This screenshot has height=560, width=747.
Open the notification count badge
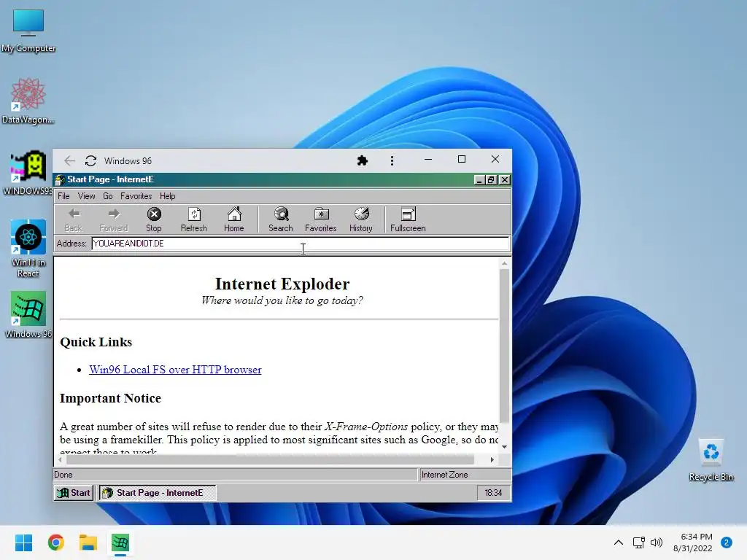[727, 542]
